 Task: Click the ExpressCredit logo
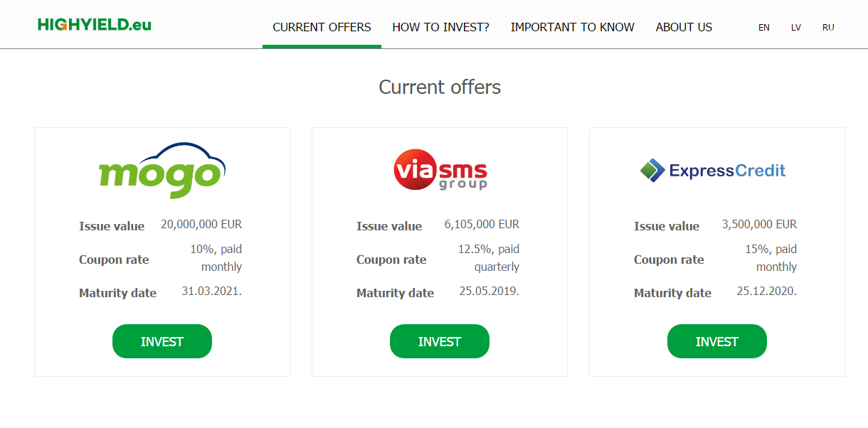pyautogui.click(x=713, y=171)
